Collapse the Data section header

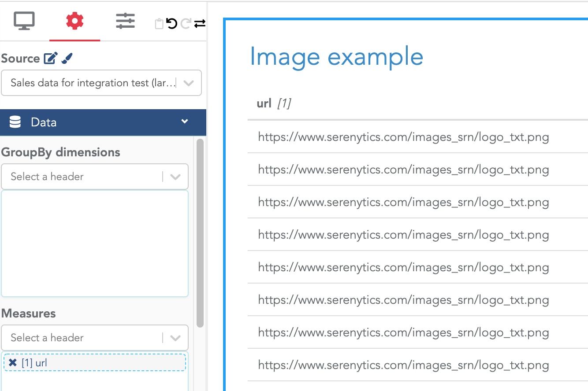(103, 122)
